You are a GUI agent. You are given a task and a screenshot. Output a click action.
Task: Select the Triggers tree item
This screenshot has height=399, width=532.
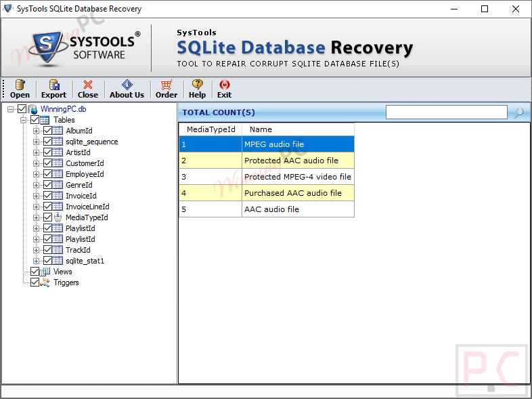[x=66, y=282]
